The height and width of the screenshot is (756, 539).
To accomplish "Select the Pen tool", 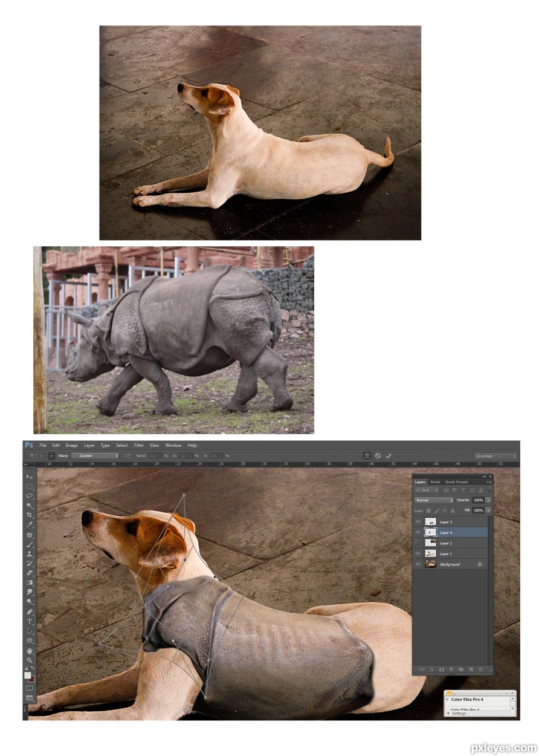I will [x=30, y=612].
